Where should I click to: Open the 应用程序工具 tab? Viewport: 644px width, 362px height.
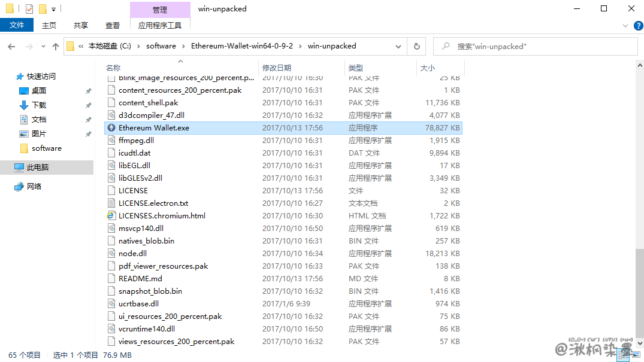click(x=159, y=25)
